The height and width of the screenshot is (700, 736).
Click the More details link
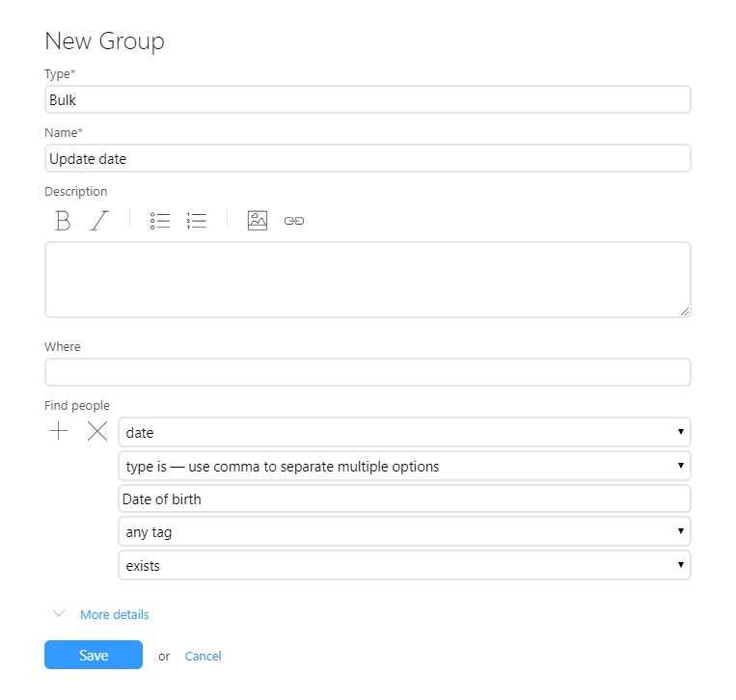pyautogui.click(x=115, y=614)
